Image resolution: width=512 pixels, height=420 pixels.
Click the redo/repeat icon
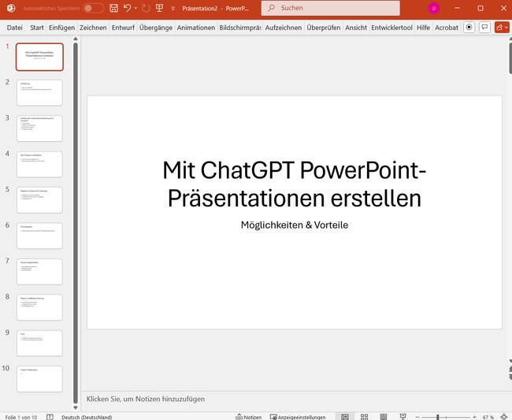[146, 8]
